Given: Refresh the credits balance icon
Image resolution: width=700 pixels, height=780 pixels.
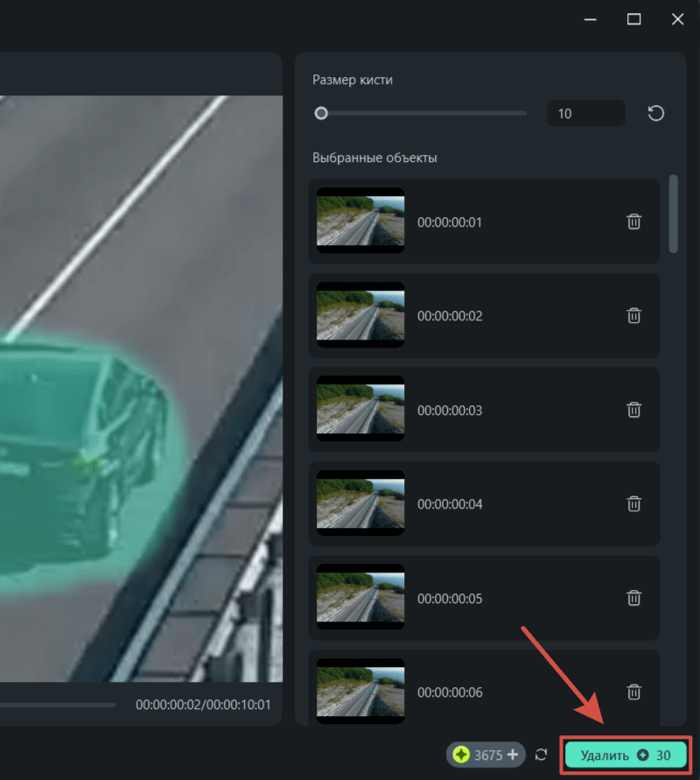Looking at the screenshot, I should (x=542, y=755).
